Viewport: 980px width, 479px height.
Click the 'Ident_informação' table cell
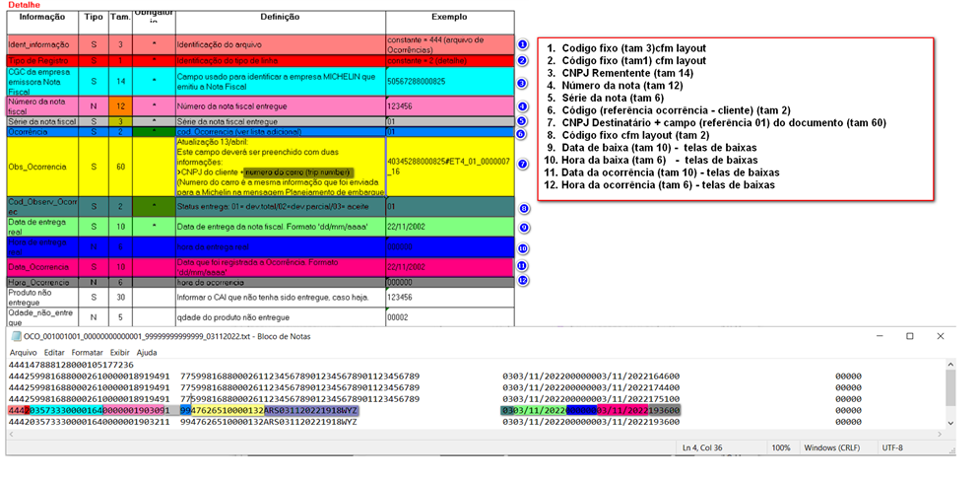(42, 45)
